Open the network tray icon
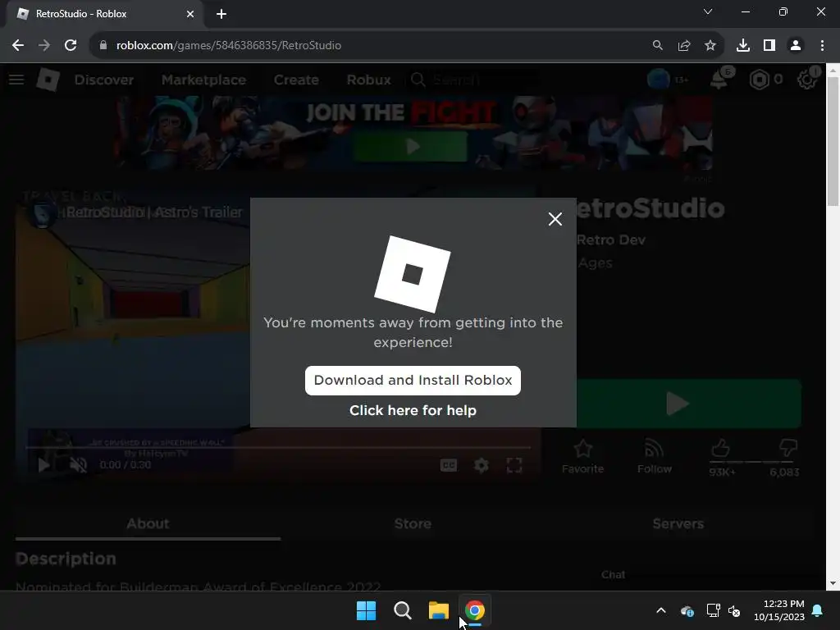 coord(713,610)
